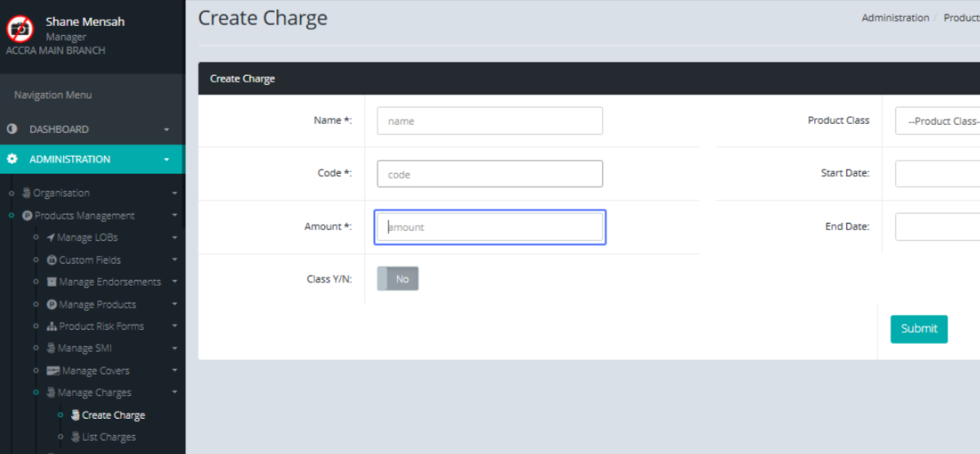Follow the Administration breadcrumb link
Viewport: 980px width, 454px height.
click(x=895, y=18)
